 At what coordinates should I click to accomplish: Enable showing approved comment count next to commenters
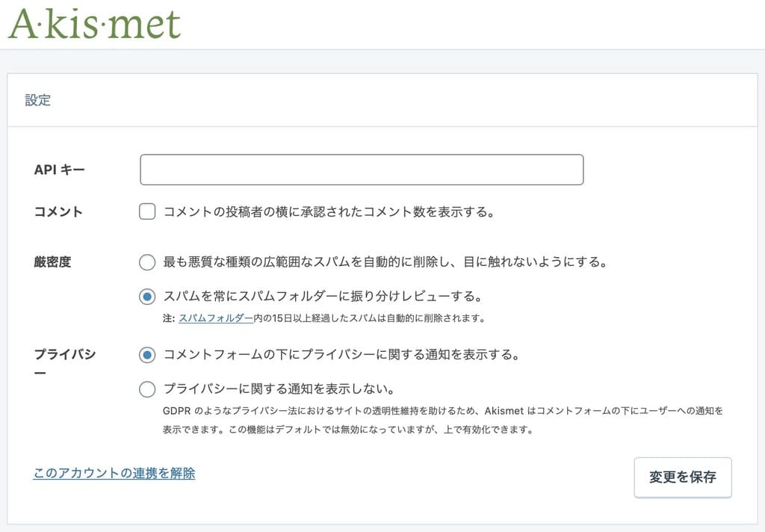click(x=146, y=211)
